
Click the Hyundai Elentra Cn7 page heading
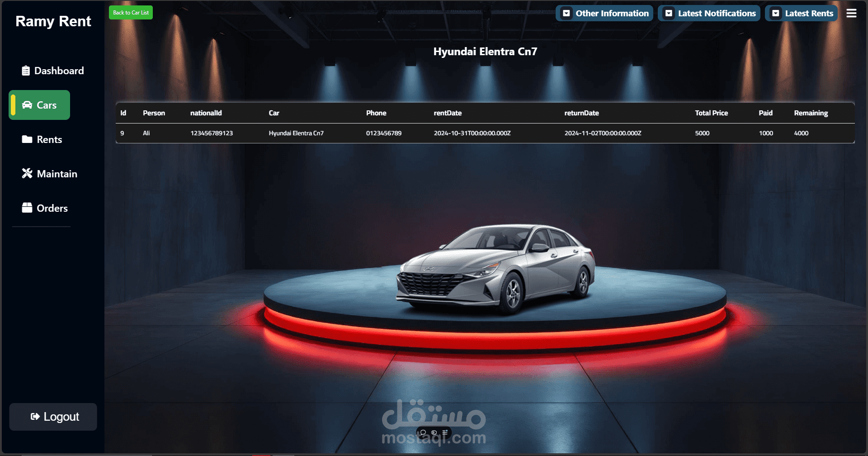(485, 52)
